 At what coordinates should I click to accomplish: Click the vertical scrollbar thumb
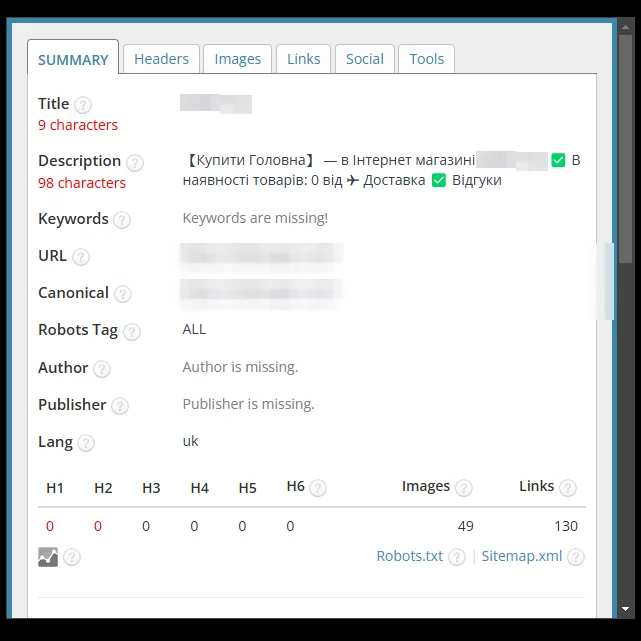tap(625, 149)
